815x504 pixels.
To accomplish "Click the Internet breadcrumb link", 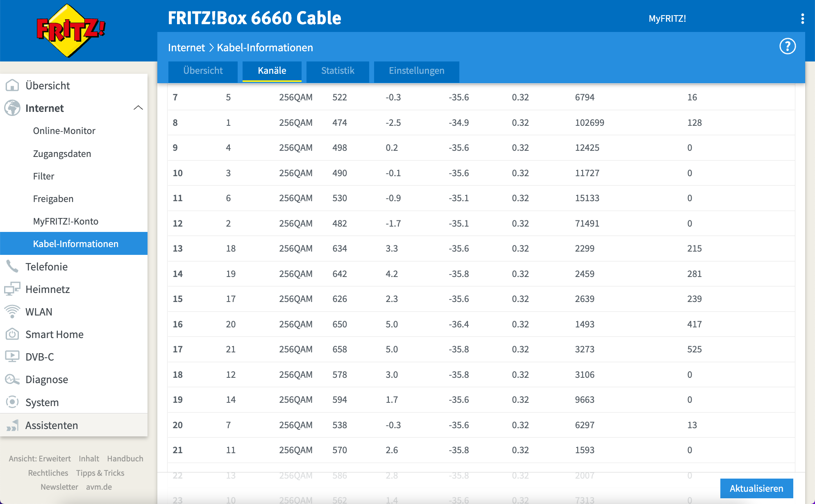I will point(186,48).
